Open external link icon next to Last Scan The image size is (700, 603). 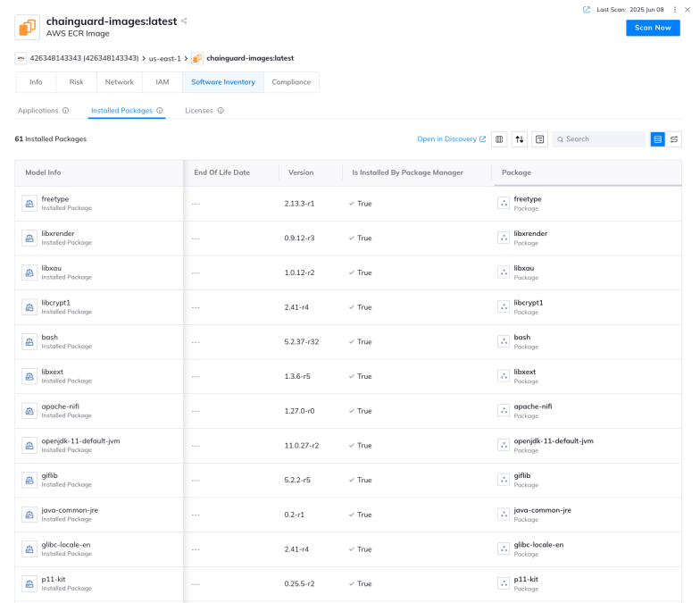point(586,9)
